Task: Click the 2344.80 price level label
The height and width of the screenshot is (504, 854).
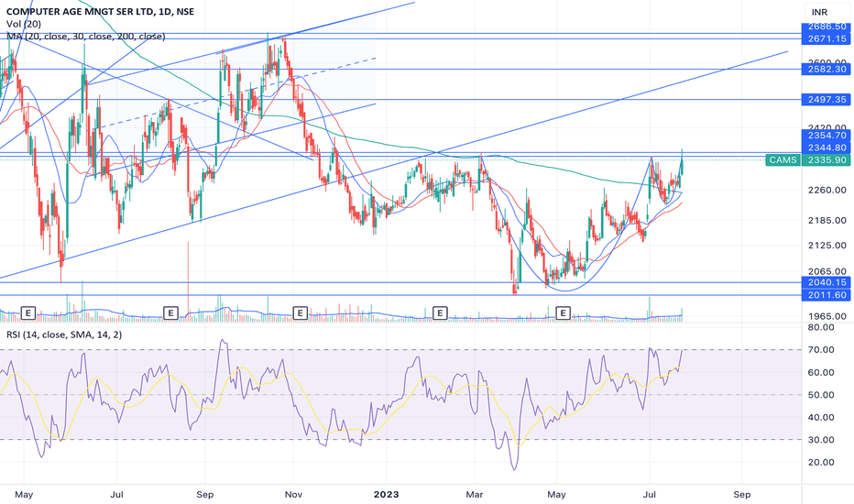Action: pyautogui.click(x=827, y=148)
